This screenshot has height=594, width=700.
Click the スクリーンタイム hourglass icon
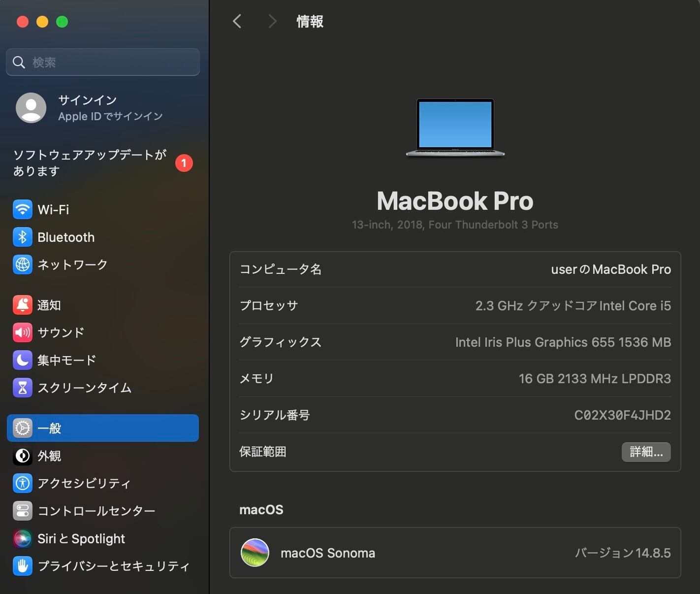click(x=23, y=388)
